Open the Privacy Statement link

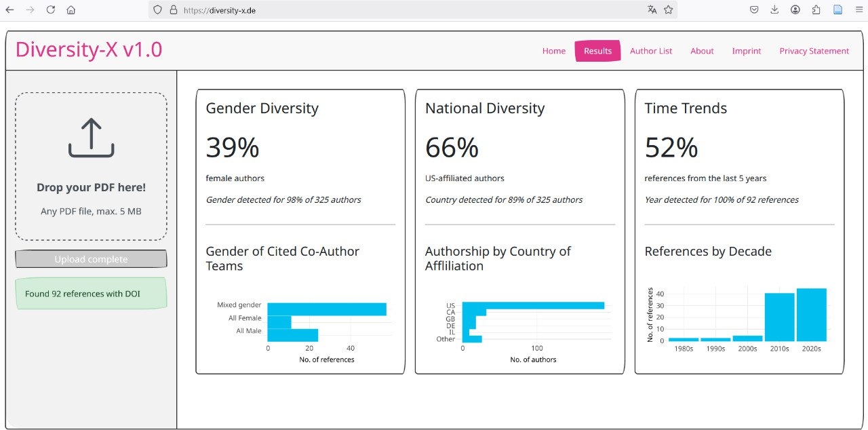coord(814,51)
